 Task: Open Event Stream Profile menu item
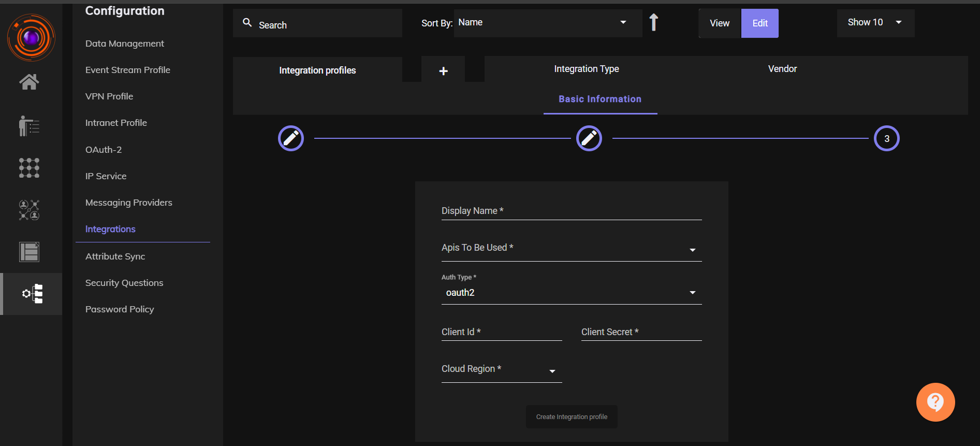pos(128,70)
